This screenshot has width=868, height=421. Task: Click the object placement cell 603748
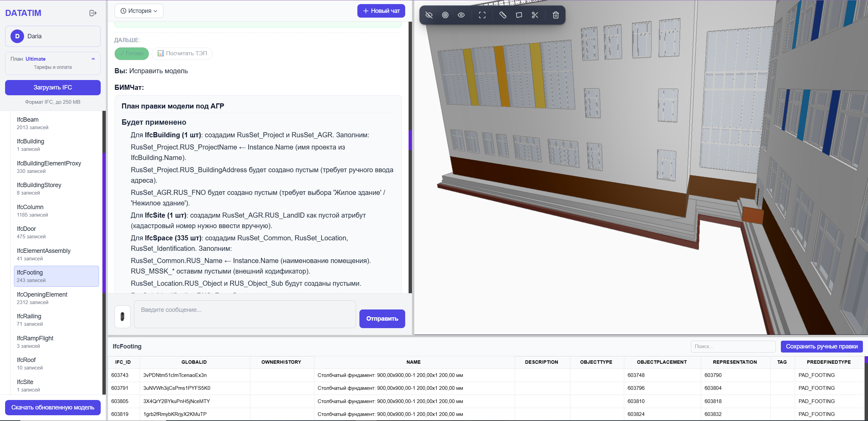tap(663, 375)
